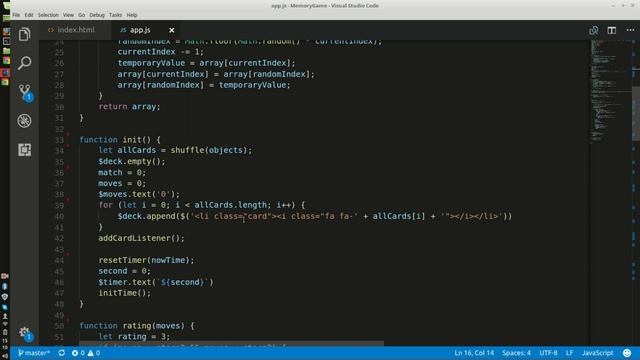Click the 'resetTimer(nowTime);' line
640x360 pixels.
coord(146,260)
